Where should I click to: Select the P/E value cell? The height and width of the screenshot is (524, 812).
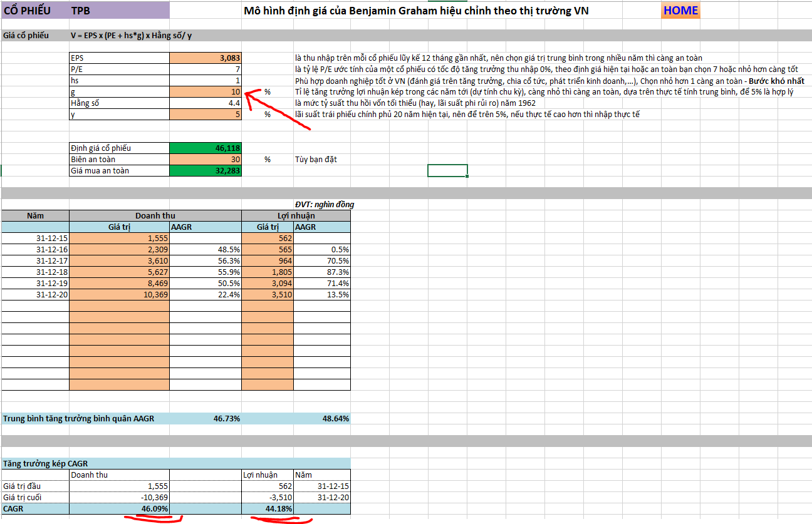(206, 69)
